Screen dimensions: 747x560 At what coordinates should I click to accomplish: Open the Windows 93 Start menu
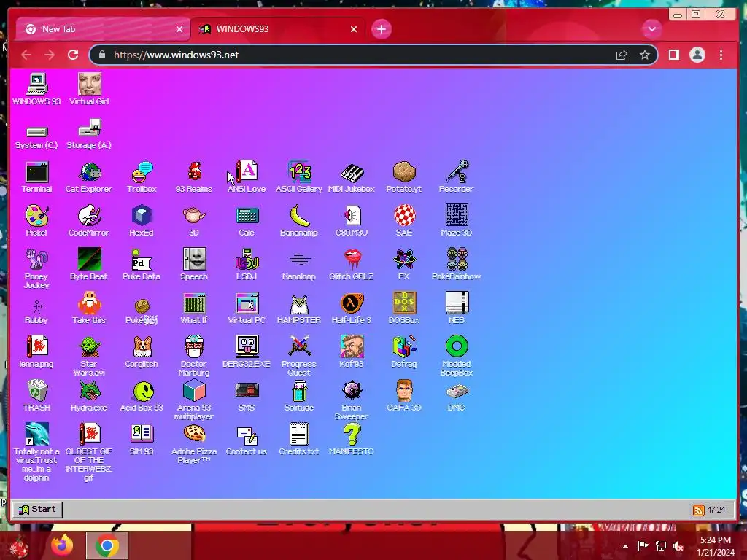37,510
